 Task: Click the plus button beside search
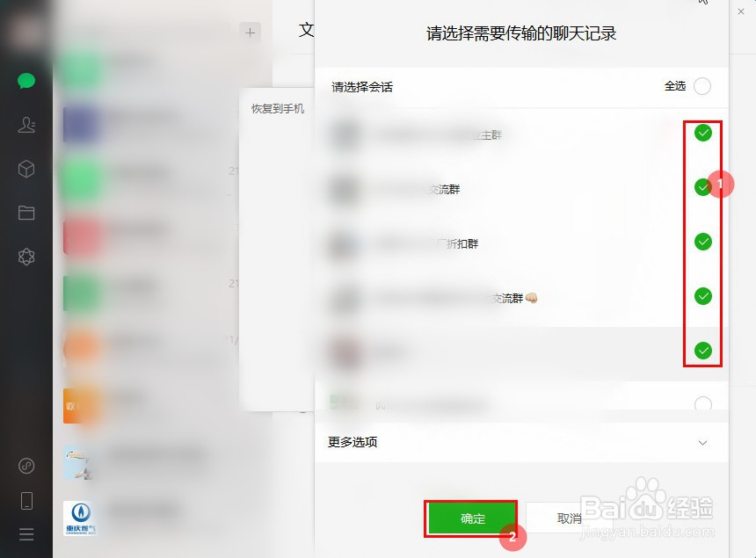tap(250, 33)
